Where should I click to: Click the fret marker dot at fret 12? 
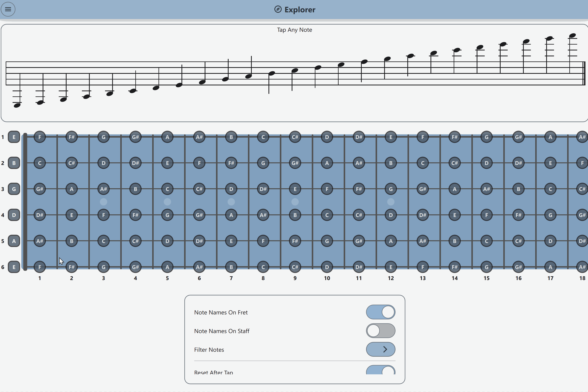click(391, 202)
